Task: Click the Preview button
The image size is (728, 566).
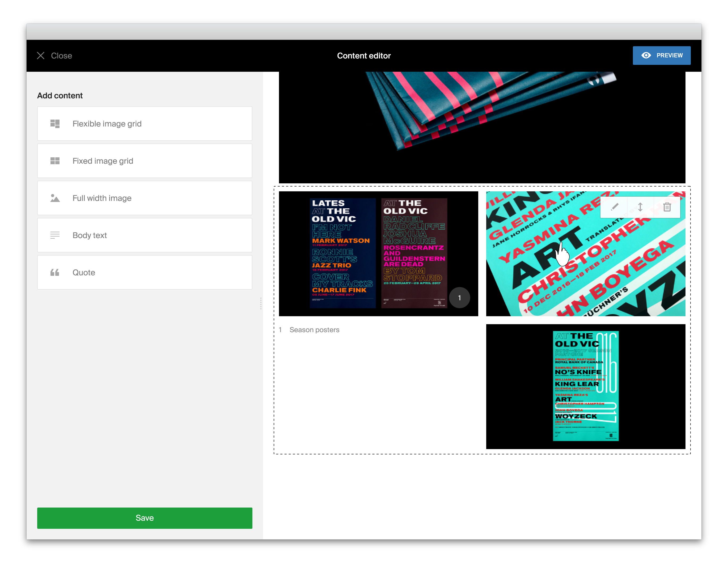Action: click(x=661, y=55)
